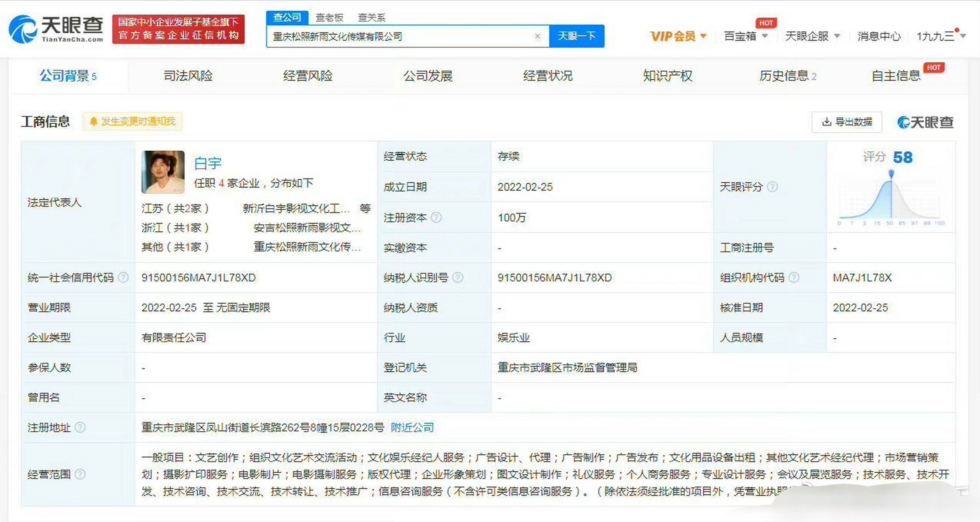Expand the VIP会员 dropdown

click(x=677, y=36)
